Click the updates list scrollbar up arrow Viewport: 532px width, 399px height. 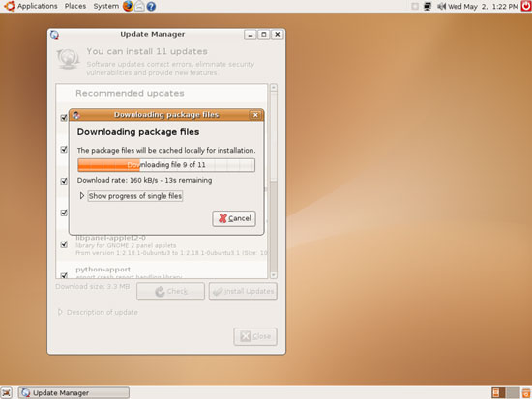[x=274, y=88]
